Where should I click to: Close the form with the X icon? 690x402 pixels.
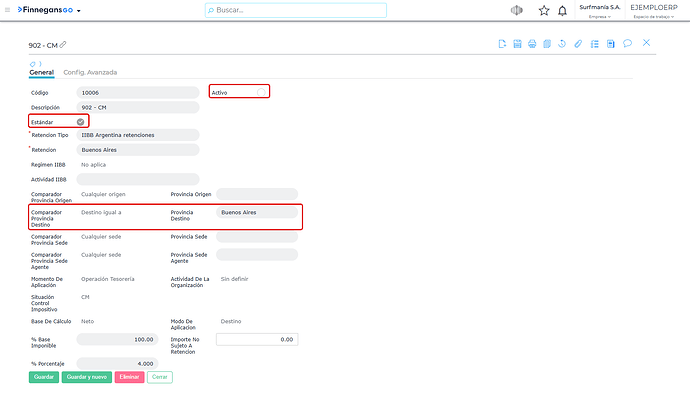(646, 43)
